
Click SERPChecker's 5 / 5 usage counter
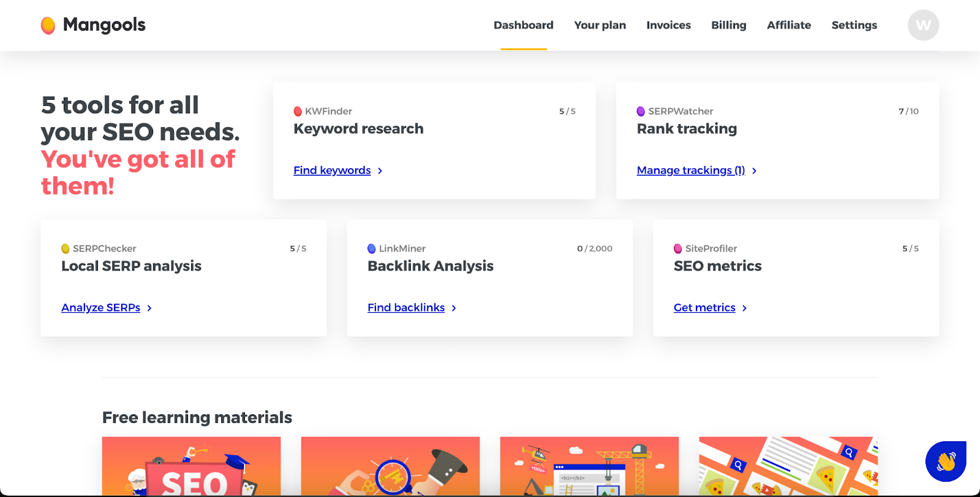pyautogui.click(x=298, y=248)
